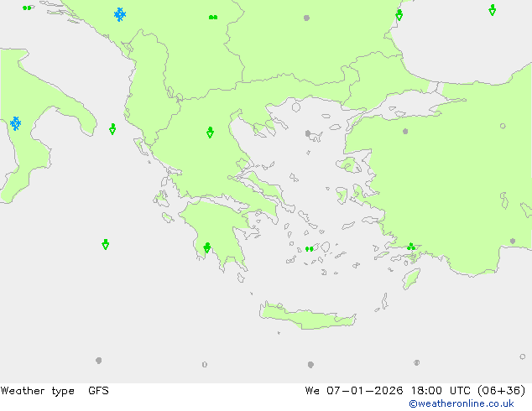Screen dimensions: 532x411
Task: Select the gray open oval southwest of Crete
Action: (205, 364)
